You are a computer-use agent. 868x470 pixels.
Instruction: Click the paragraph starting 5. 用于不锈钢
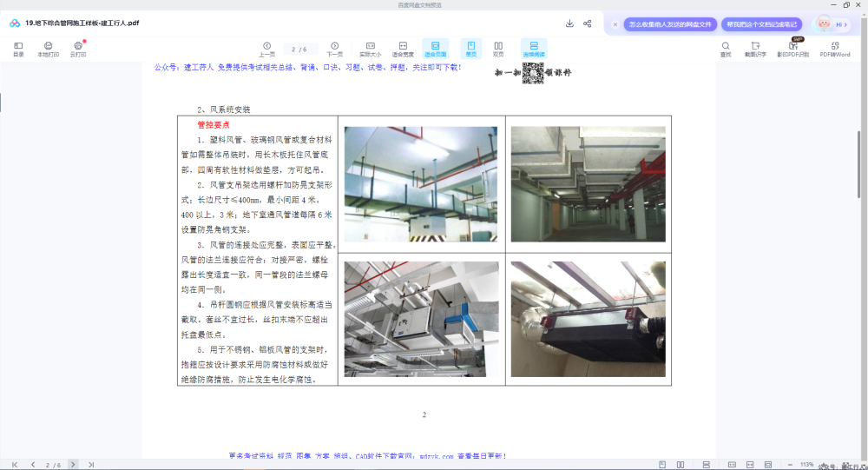255,365
